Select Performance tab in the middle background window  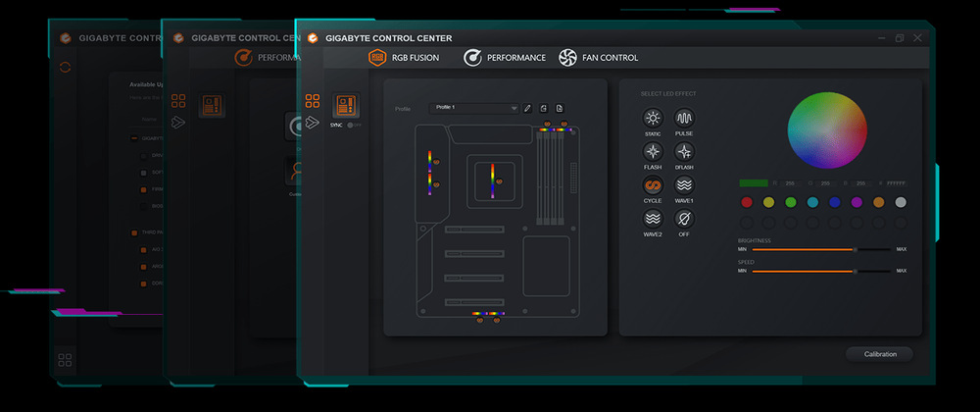pyautogui.click(x=267, y=58)
